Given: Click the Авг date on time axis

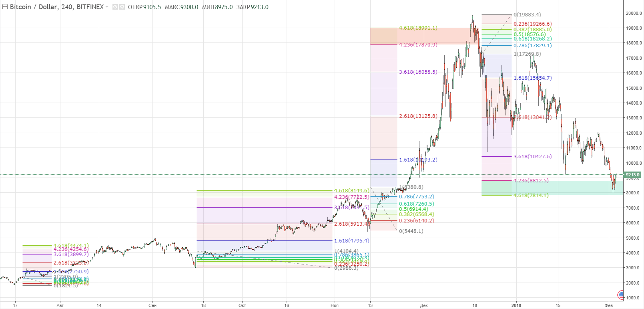Looking at the screenshot, I should (x=60, y=305).
